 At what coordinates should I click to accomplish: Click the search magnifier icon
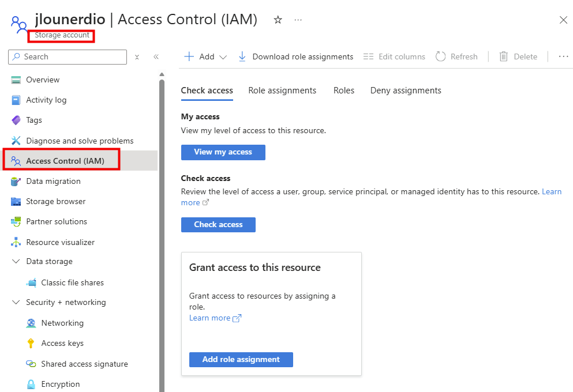point(16,56)
